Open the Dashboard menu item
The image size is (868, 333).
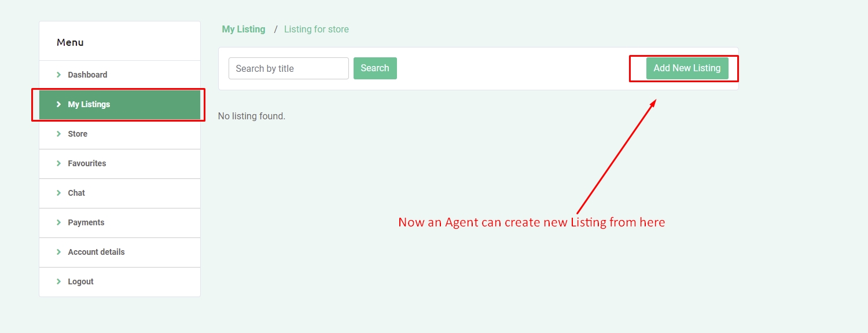(120, 75)
